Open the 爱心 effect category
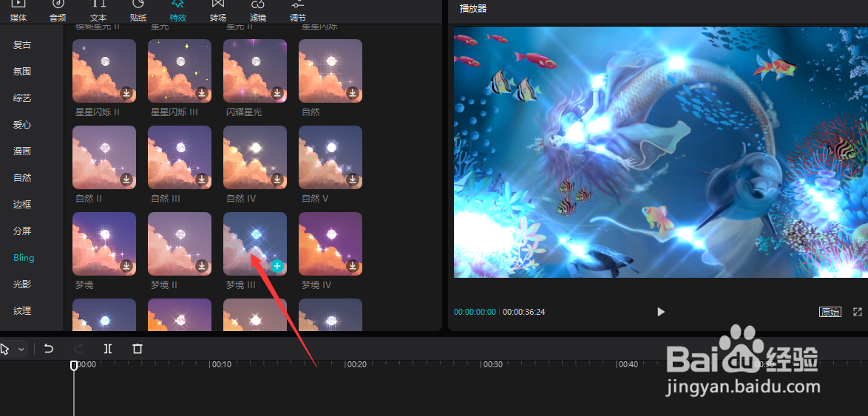The height and width of the screenshot is (416, 868). point(22,124)
